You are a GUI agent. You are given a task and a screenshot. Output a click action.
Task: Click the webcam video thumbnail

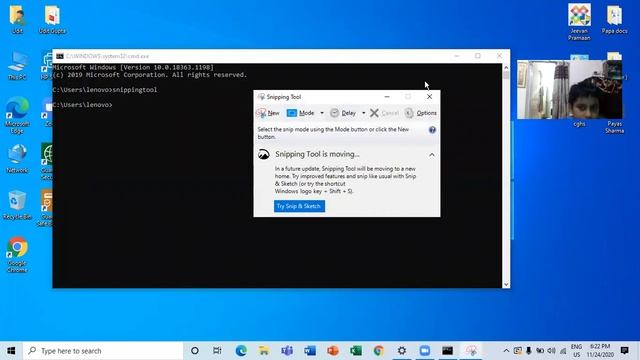point(570,89)
